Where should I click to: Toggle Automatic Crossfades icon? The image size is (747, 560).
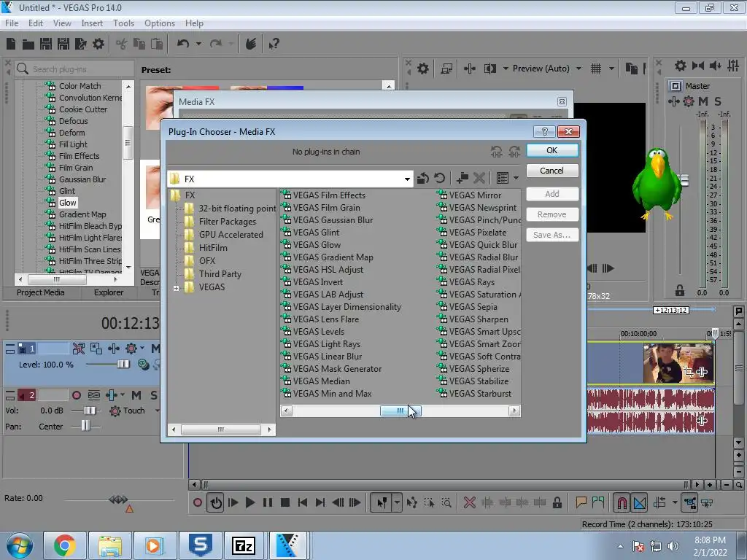click(x=640, y=503)
